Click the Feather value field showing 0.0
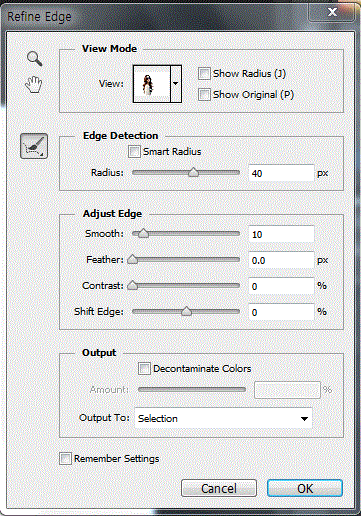This screenshot has height=516, width=361. (281, 260)
